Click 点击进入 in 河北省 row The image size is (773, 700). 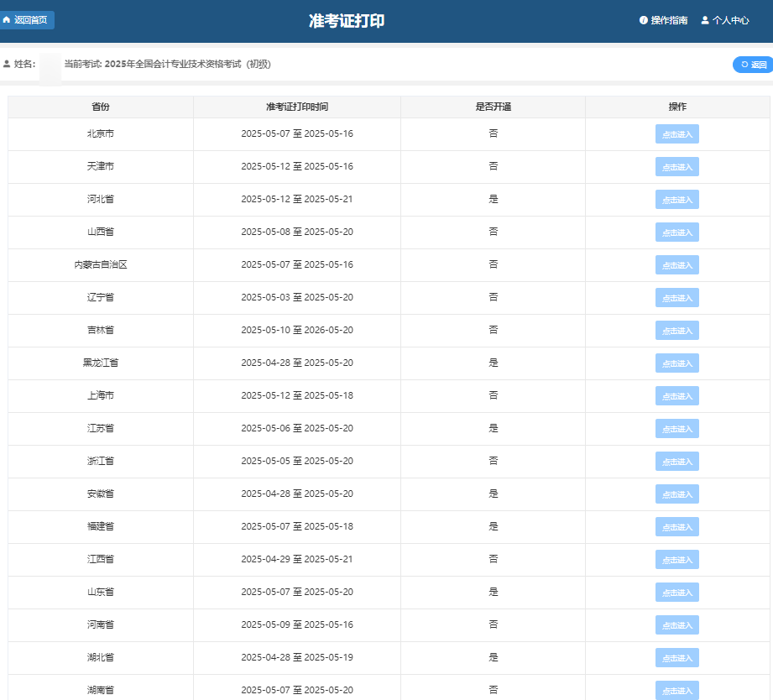click(x=676, y=200)
